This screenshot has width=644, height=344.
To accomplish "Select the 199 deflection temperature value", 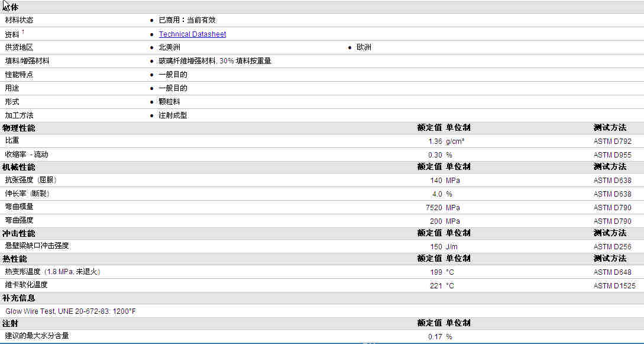I will tap(436, 272).
